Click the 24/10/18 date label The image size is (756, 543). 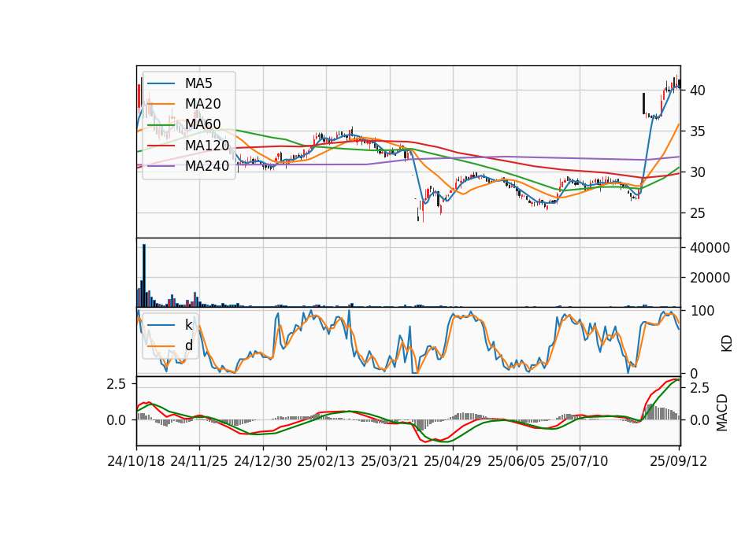(136, 461)
